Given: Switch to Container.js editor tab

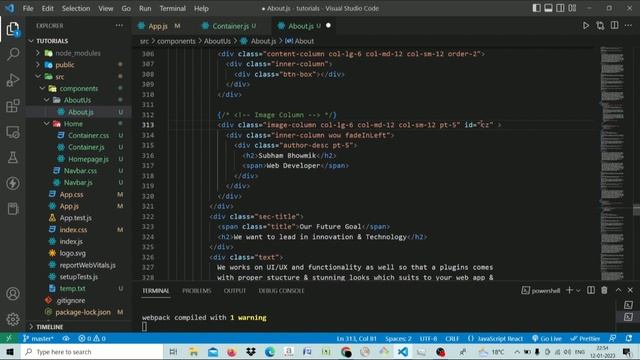Looking at the screenshot, I should (x=231, y=26).
